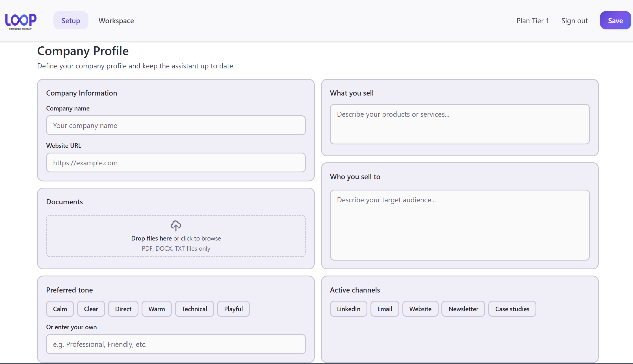
Task: Click the upload cloud icon in Documents
Action: [x=176, y=226]
